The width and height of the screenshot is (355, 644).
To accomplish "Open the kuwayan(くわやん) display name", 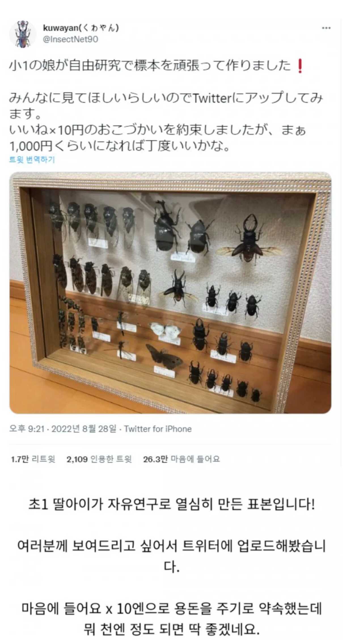I will [81, 28].
